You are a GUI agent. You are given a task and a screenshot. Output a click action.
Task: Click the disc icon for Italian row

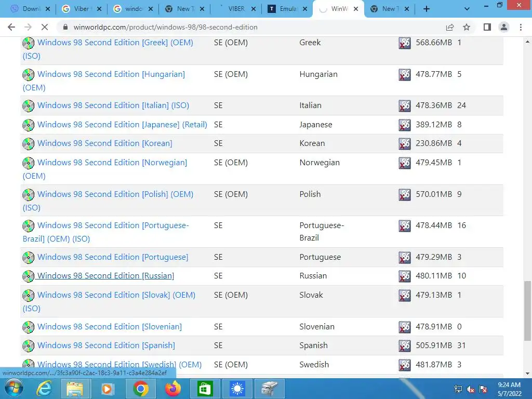[x=28, y=106]
